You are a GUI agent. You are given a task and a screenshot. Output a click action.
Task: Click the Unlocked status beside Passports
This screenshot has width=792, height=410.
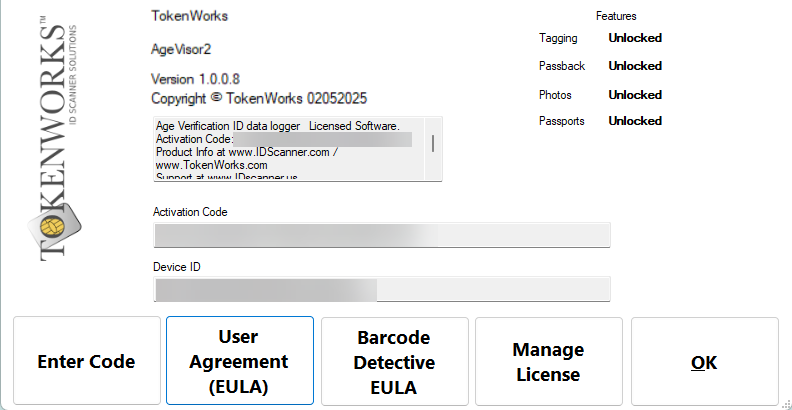(x=635, y=121)
